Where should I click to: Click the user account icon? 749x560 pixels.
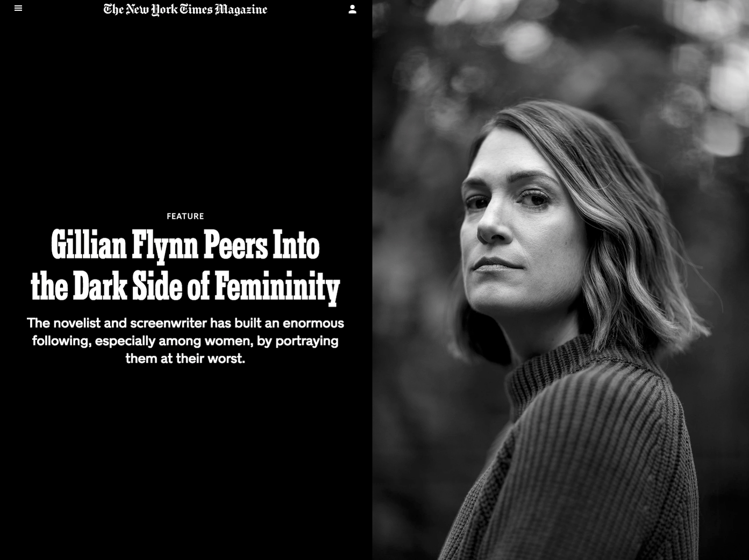[352, 9]
